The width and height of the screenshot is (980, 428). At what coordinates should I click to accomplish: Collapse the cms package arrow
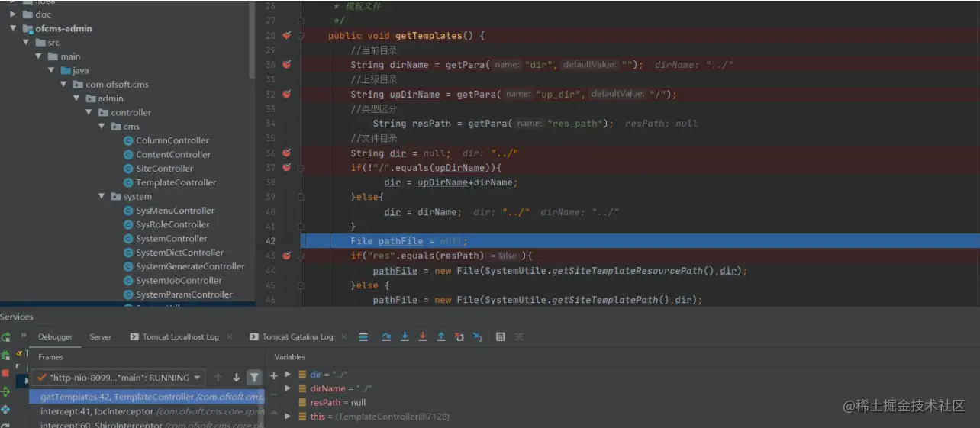102,127
